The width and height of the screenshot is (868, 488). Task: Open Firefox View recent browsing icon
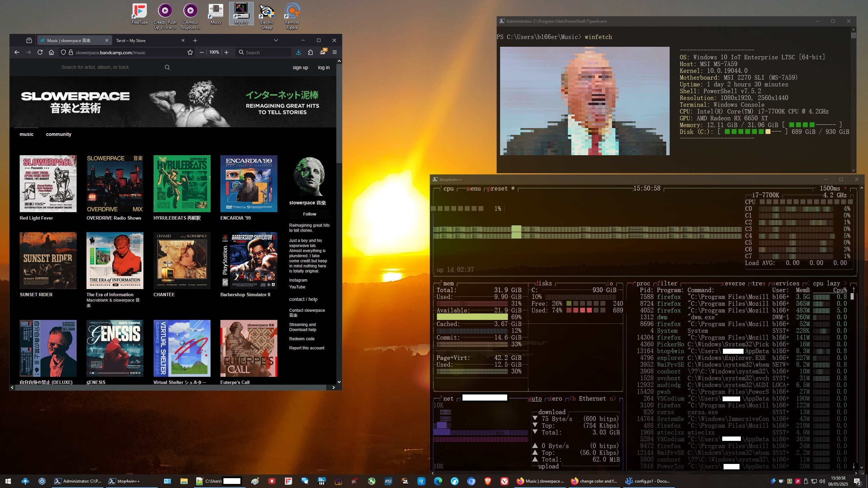pyautogui.click(x=29, y=40)
